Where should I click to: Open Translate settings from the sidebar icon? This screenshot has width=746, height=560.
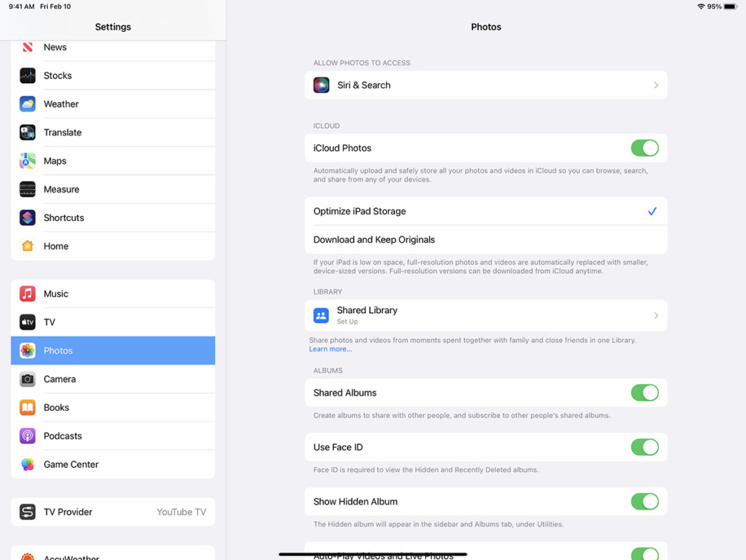pos(27,133)
